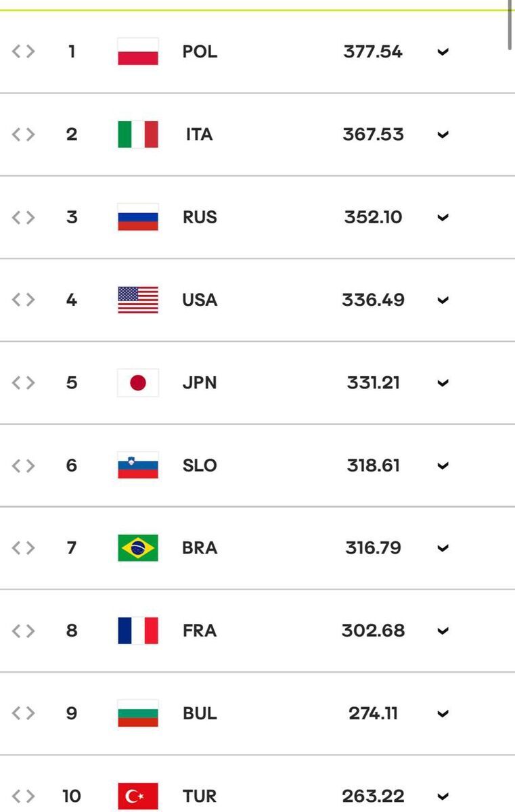515x812 pixels.
Task: Click rank change arrows beside rank 1
Action: pos(23,51)
